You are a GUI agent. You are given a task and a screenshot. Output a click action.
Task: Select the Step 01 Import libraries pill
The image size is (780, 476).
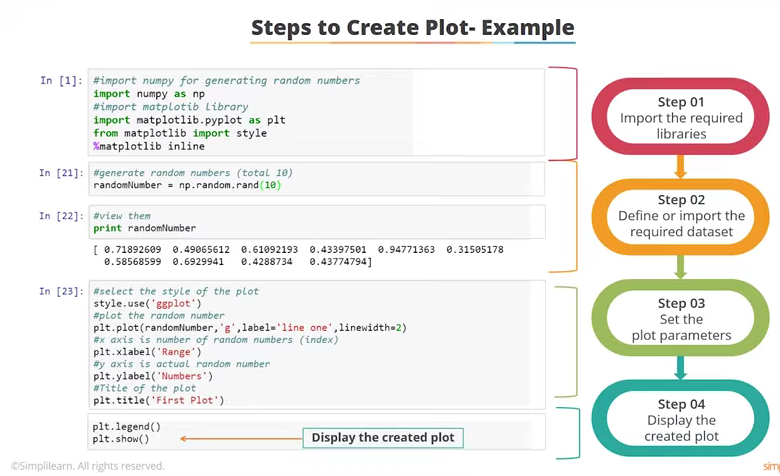(680, 117)
